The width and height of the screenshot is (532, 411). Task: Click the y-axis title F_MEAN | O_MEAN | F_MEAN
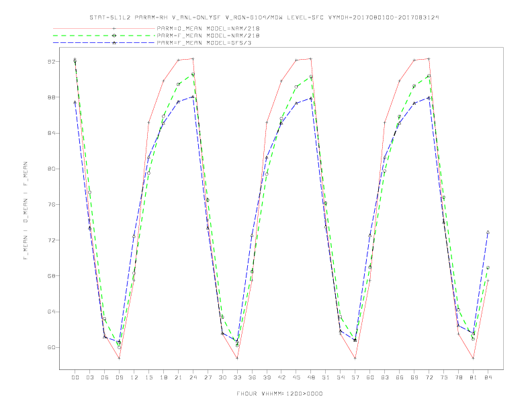coord(26,211)
